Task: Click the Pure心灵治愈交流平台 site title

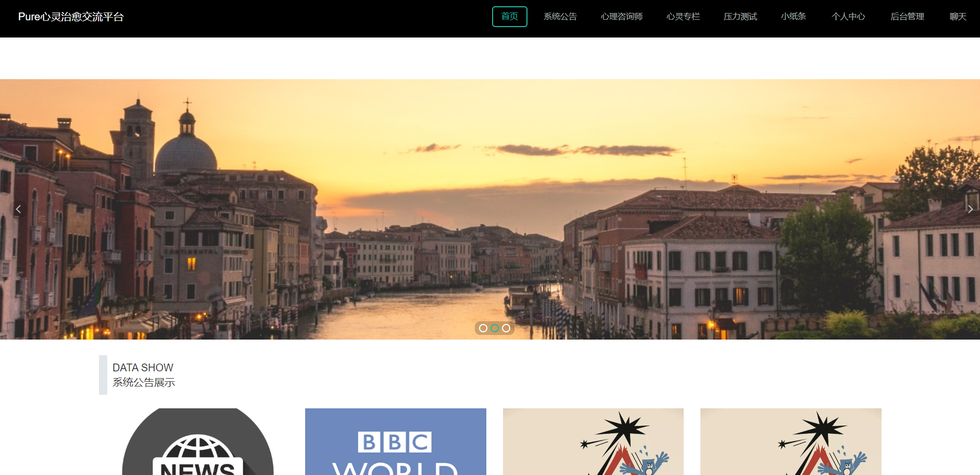Action: (71, 17)
